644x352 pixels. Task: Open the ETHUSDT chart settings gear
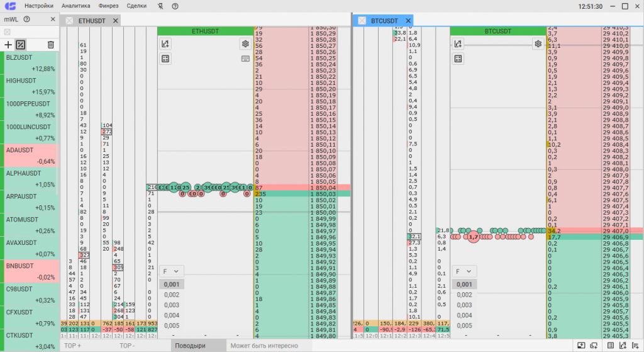tap(245, 43)
